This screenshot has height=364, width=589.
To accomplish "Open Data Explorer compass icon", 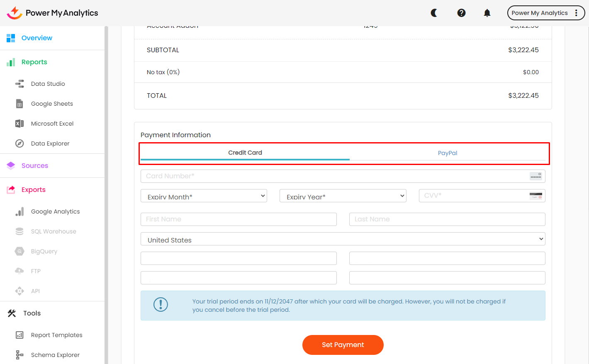I will (19, 143).
